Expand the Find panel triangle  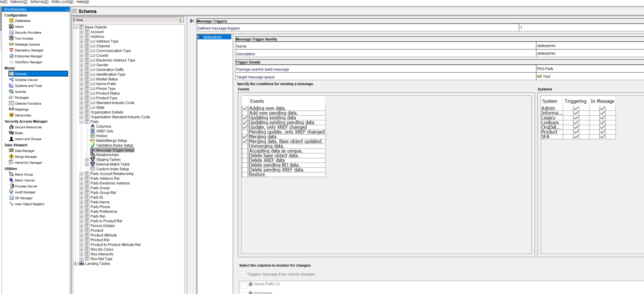pyautogui.click(x=75, y=20)
